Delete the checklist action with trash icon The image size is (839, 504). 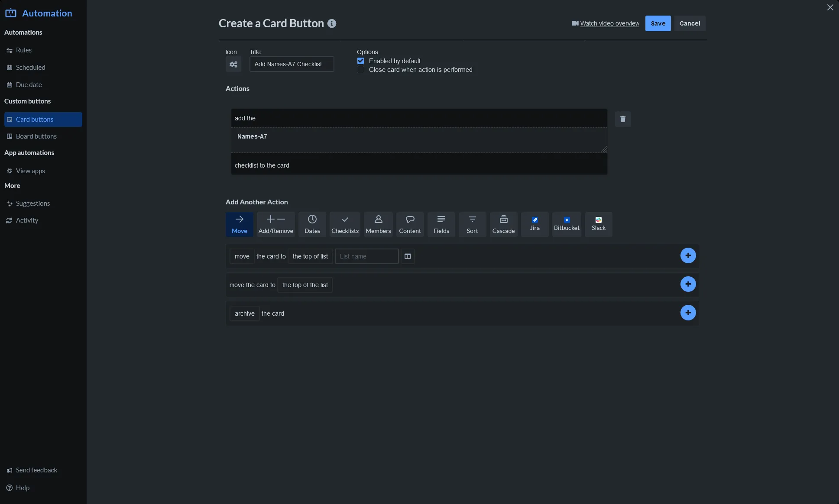pyautogui.click(x=622, y=119)
